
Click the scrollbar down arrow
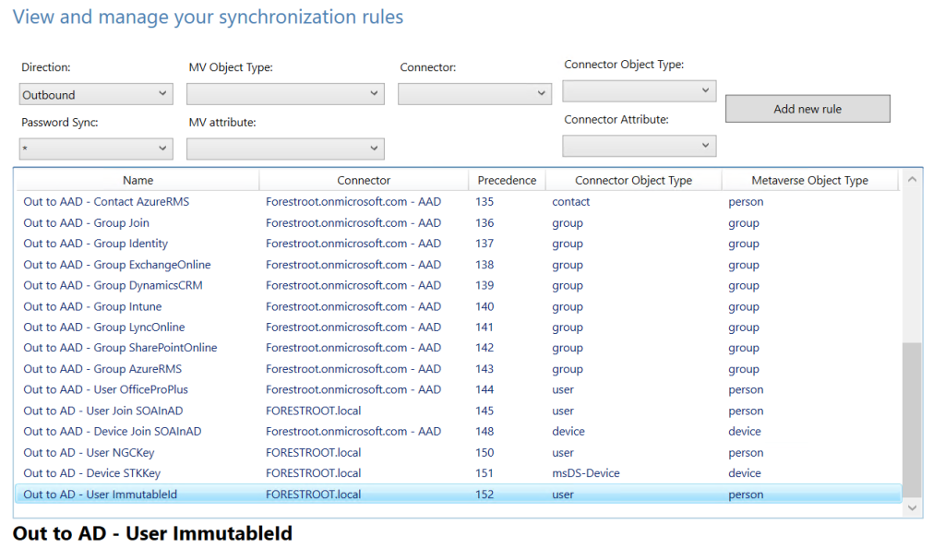(912, 508)
